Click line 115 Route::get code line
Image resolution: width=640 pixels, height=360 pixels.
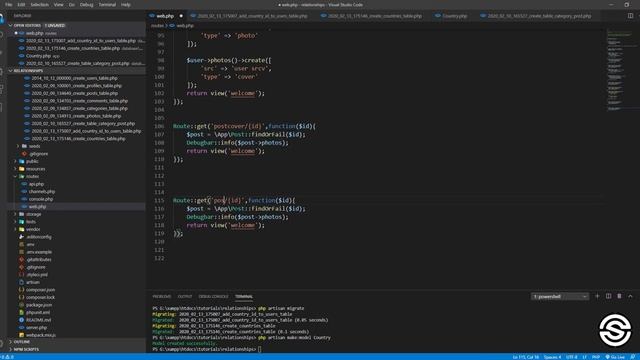(x=234, y=200)
